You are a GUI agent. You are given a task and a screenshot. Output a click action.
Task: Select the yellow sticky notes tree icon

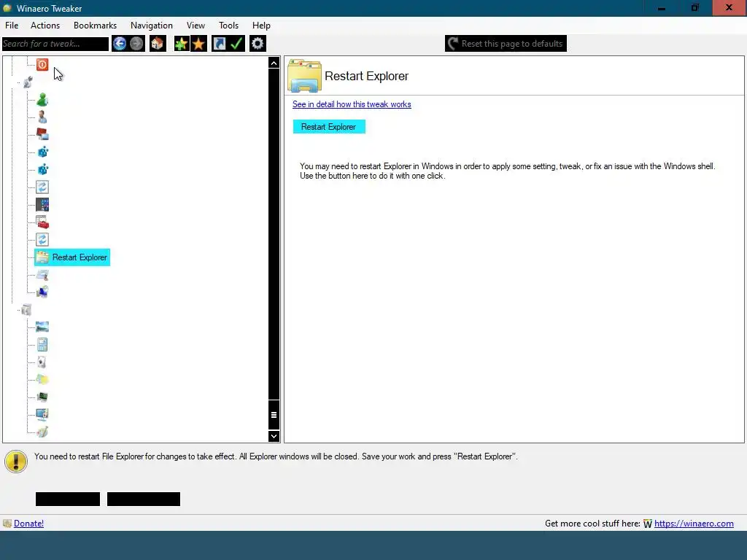(x=42, y=379)
